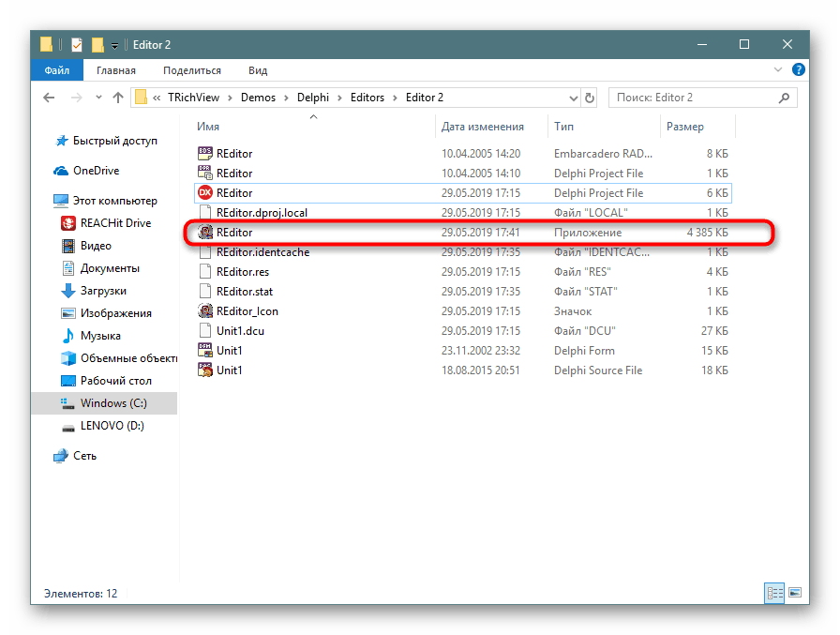Click the Файл "DCU" type cell

coord(584,330)
